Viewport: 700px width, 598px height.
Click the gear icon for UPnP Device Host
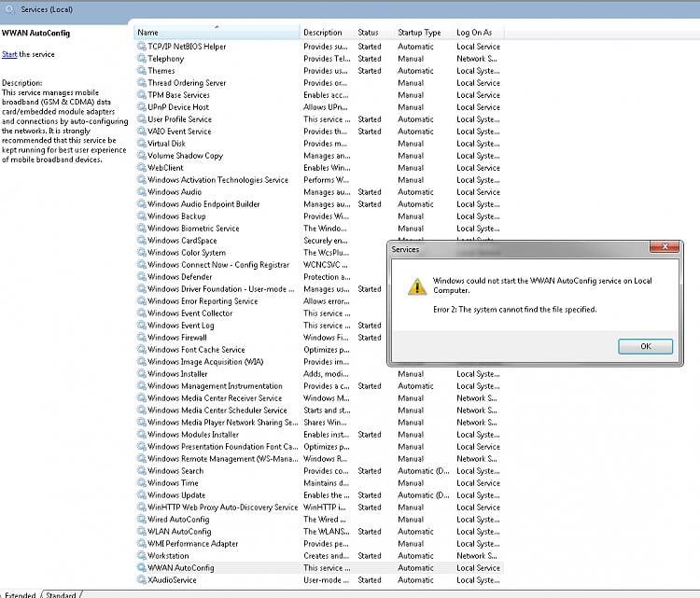(142, 107)
